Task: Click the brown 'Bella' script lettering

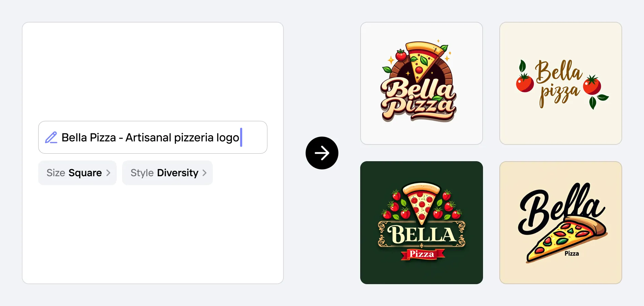Action: click(x=558, y=72)
